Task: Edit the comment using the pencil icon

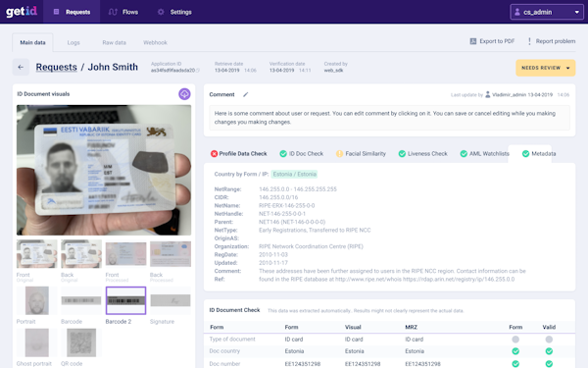Action: [x=246, y=94]
